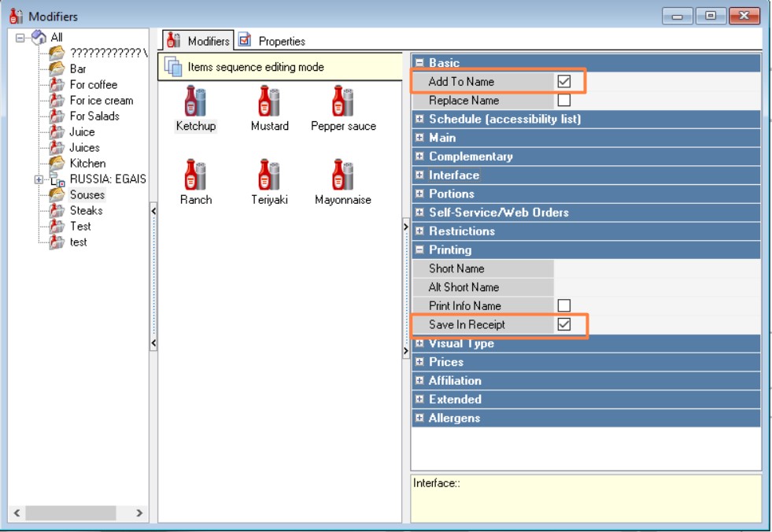Click the Juice group icon
Screen dimensions: 772x532
tap(57, 131)
